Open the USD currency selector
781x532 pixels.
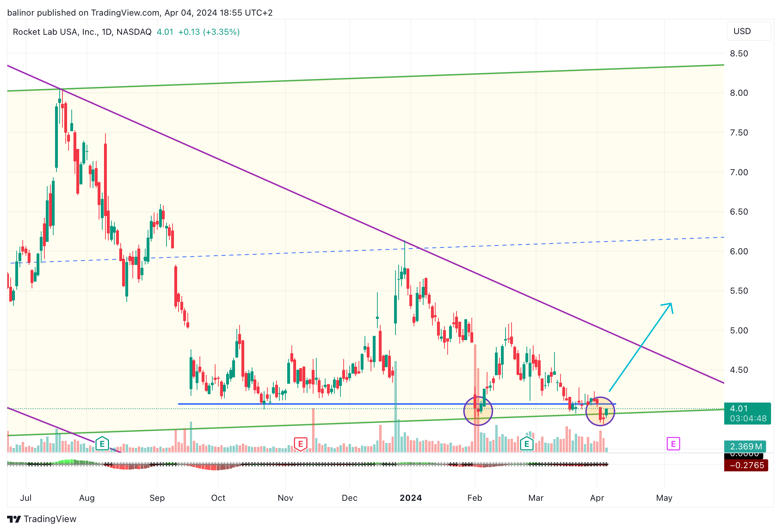point(749,31)
